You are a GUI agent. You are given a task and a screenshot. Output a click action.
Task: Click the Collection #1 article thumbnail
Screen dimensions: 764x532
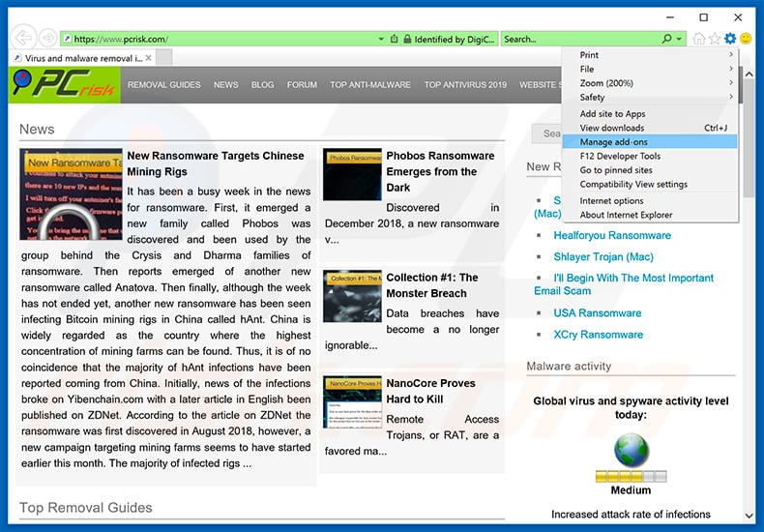pyautogui.click(x=352, y=296)
